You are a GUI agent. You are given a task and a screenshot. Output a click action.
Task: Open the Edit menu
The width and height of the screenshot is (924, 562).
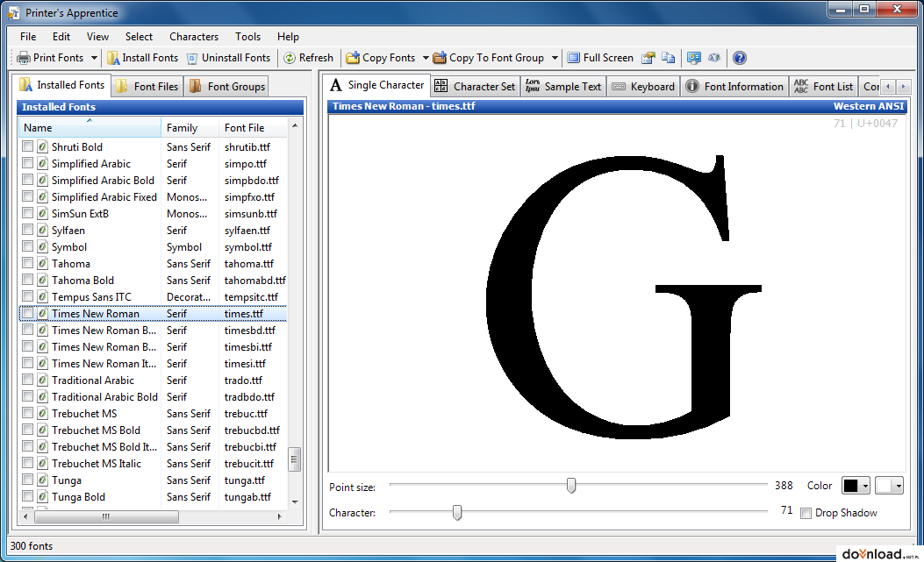click(61, 37)
